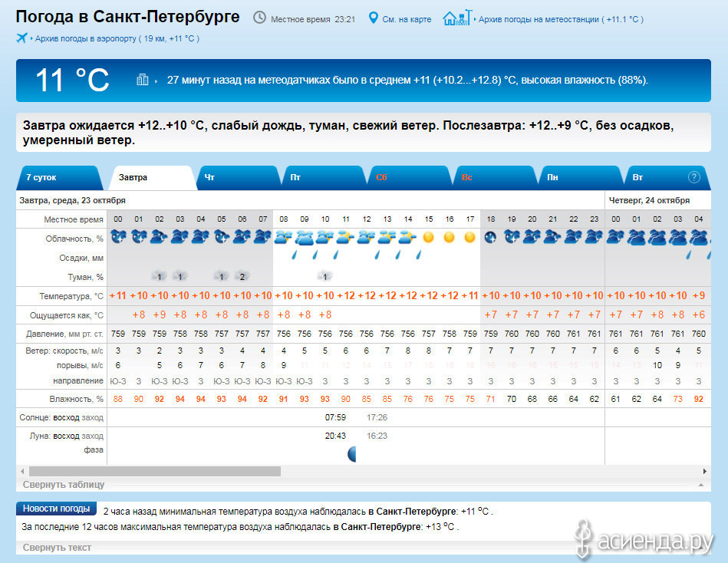Click the Местное время 23:21 text
The height and width of the screenshot is (563, 728).
tap(313, 19)
